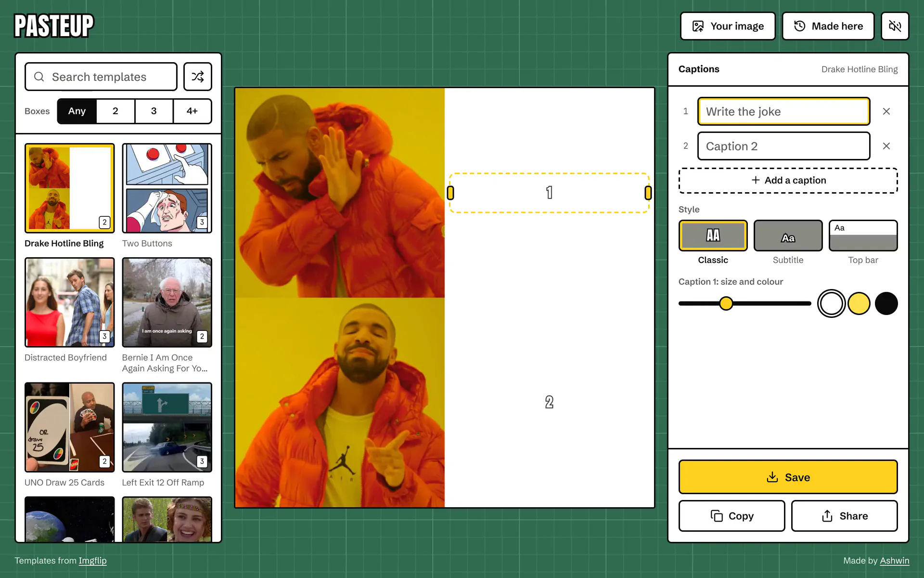Screen dimensions: 924x578
Task: Select caption box 2 on the canvas
Action: (x=549, y=402)
